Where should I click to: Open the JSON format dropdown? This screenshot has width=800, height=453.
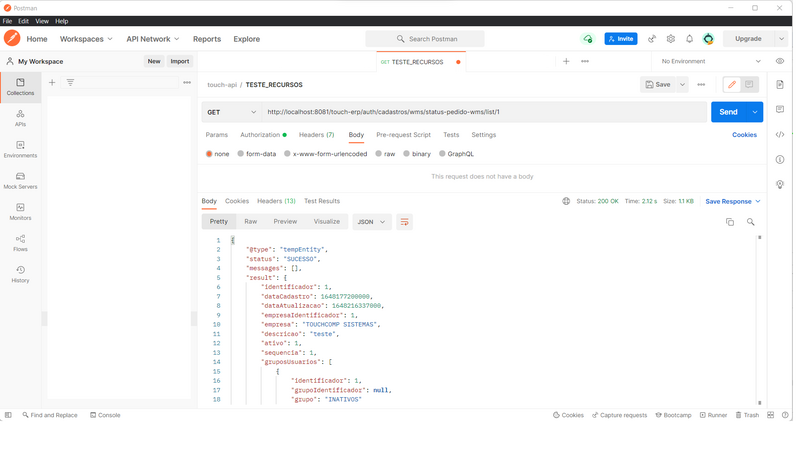(371, 222)
